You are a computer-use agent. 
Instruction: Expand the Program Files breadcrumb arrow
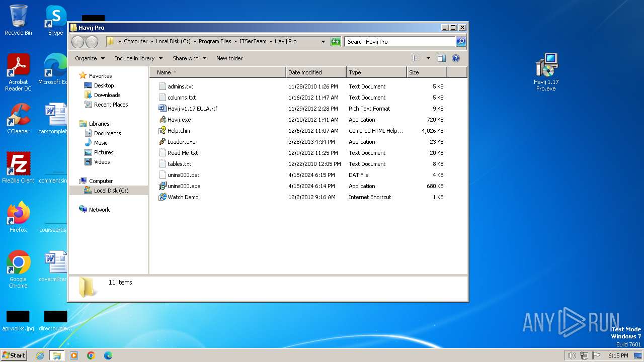point(235,42)
